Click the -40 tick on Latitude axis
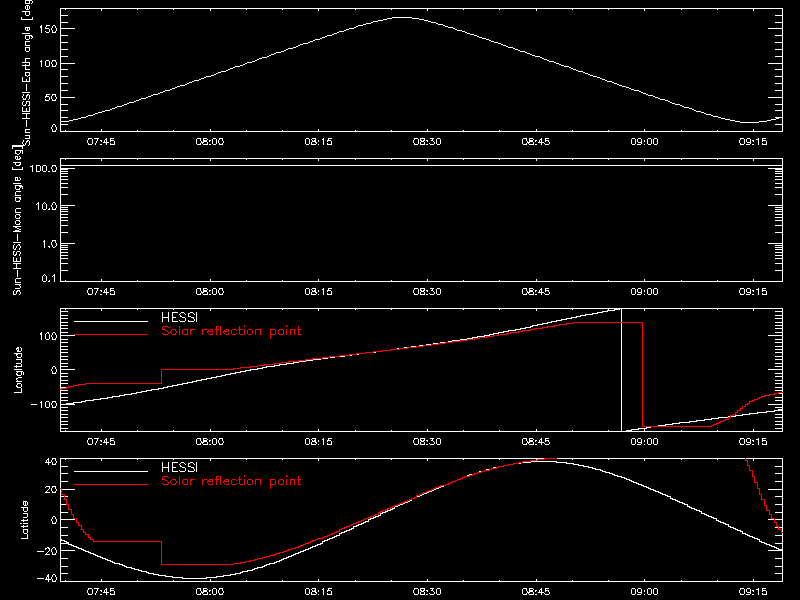This screenshot has height=600, width=800. click(x=47, y=579)
